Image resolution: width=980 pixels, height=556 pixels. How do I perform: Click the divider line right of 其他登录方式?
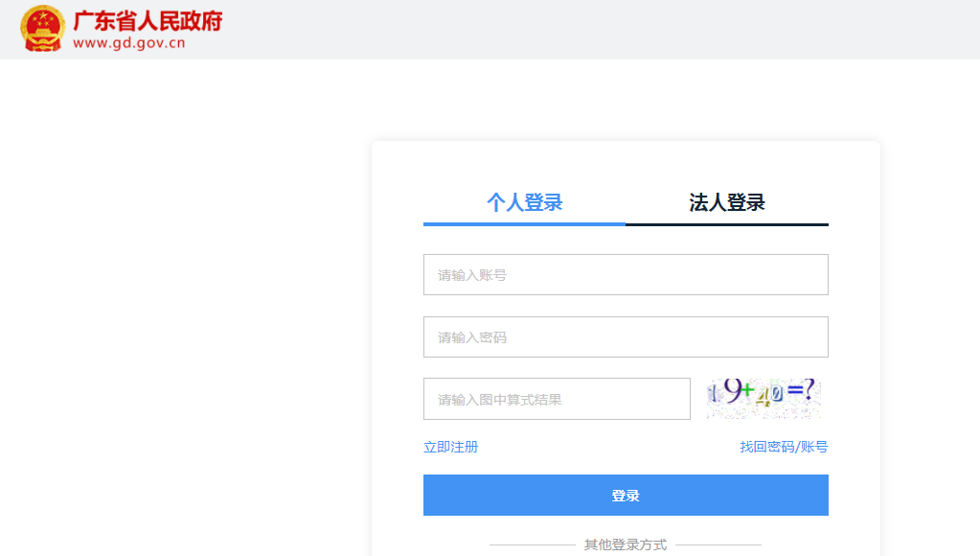pos(718,544)
